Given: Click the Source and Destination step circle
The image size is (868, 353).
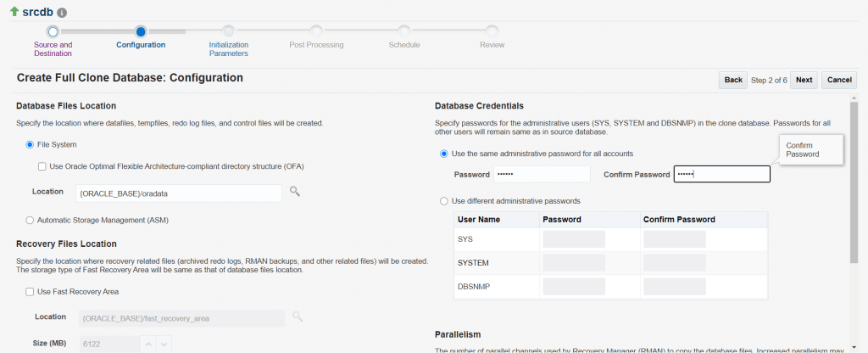Looking at the screenshot, I should tap(53, 31).
